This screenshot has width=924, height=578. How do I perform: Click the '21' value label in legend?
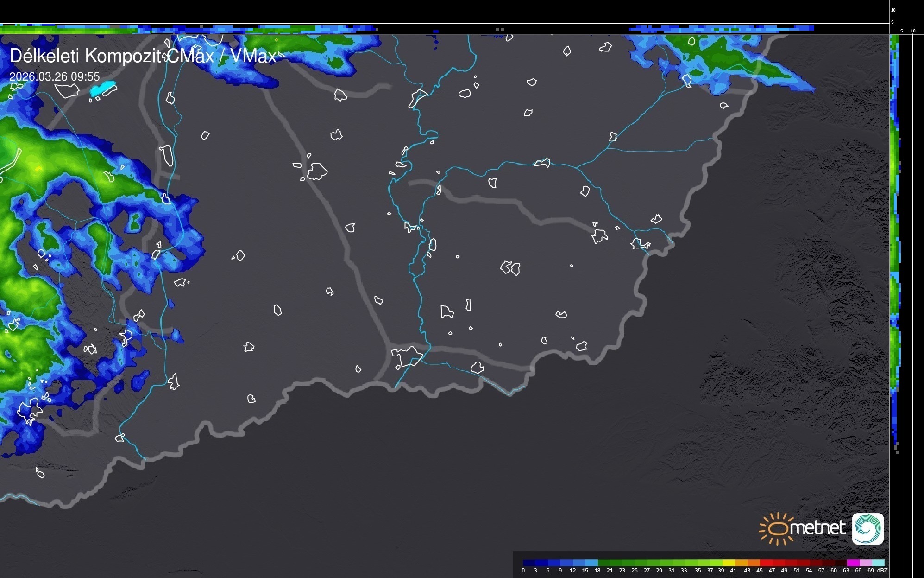point(610,571)
